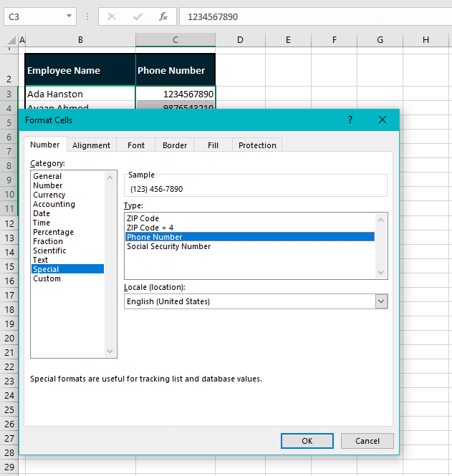The height and width of the screenshot is (476, 452).
Task: Select the Text category
Action: (x=68, y=260)
